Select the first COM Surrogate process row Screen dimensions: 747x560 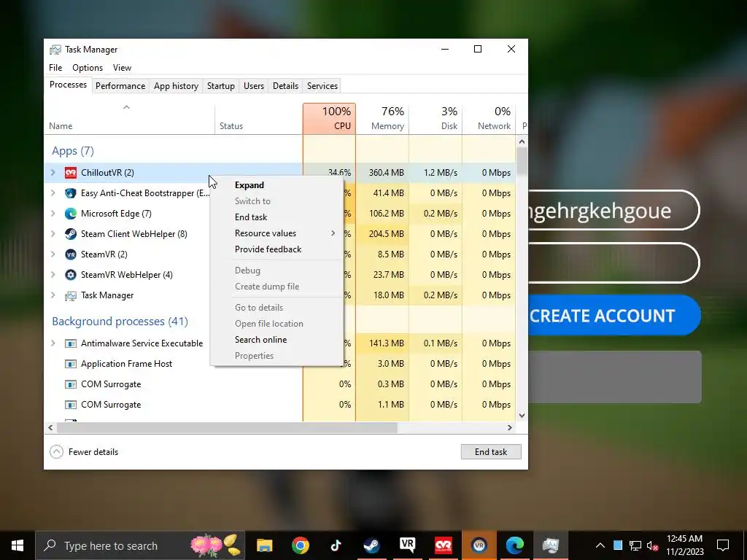coord(280,384)
